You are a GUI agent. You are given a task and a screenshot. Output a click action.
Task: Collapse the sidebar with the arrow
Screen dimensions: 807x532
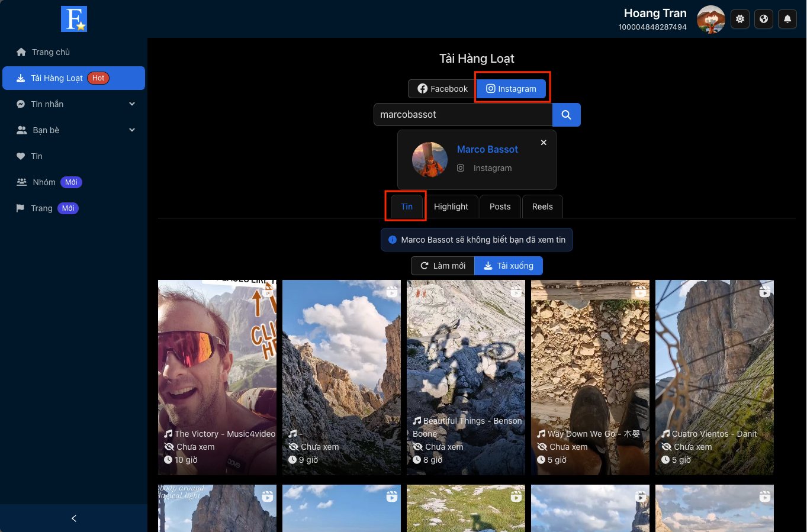tap(74, 518)
